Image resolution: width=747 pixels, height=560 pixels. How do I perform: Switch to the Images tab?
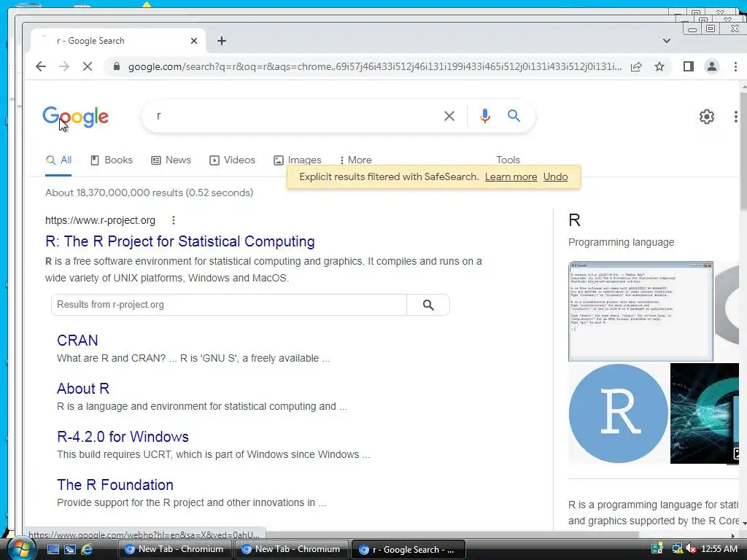pos(298,160)
